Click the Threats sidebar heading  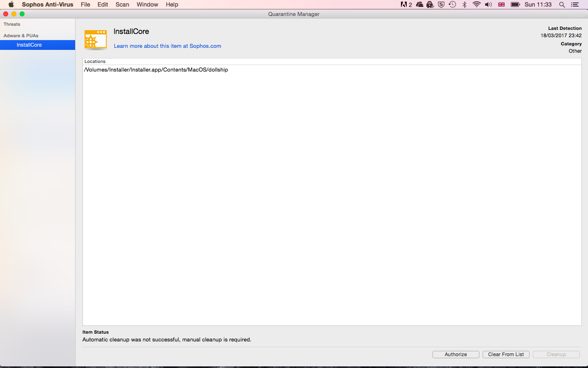point(12,24)
